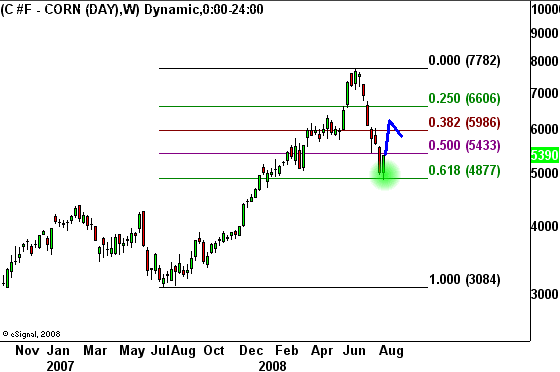This screenshot has height=372, width=560.
Task: Click the eSignal, 2008 copyright text
Action: tap(31, 334)
